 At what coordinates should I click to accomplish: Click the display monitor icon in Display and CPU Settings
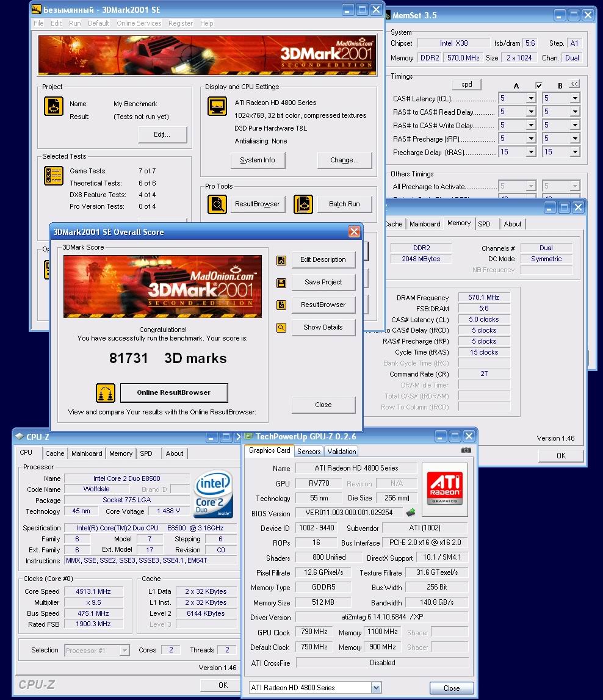pyautogui.click(x=217, y=106)
